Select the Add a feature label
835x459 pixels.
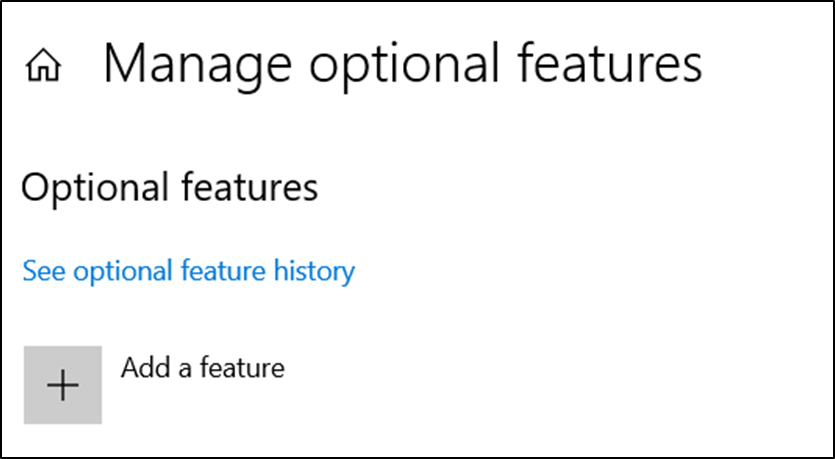[203, 368]
